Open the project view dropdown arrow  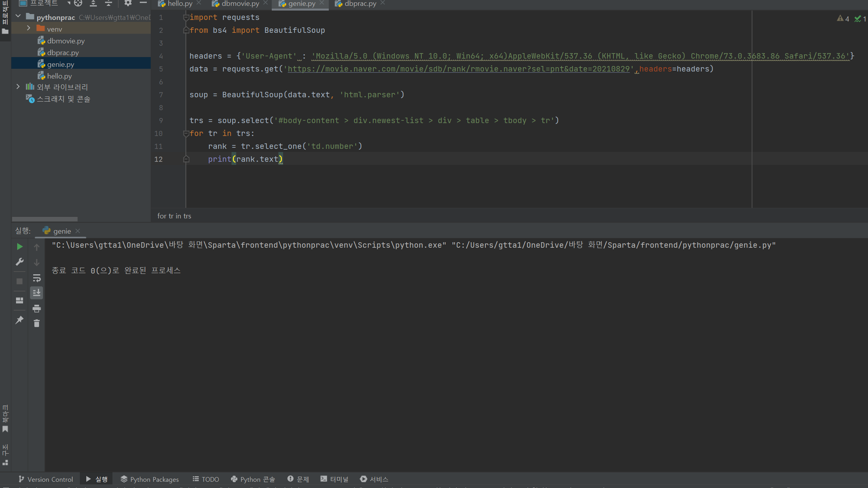point(68,4)
